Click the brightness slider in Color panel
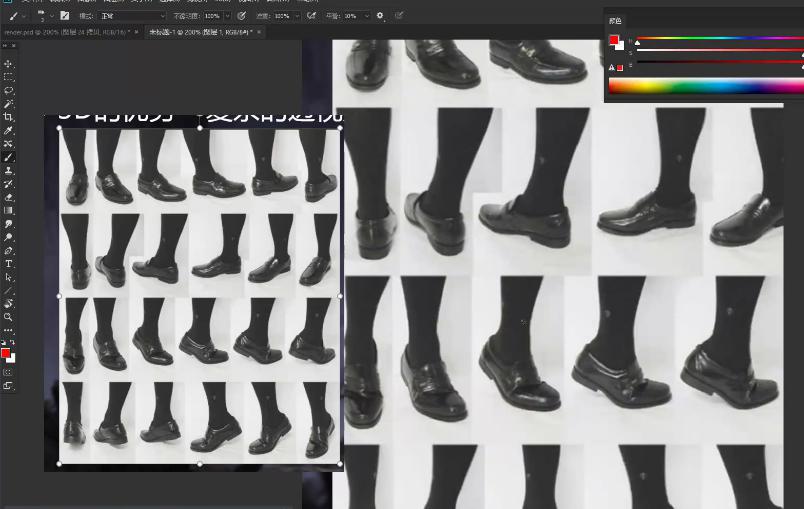 click(x=720, y=62)
